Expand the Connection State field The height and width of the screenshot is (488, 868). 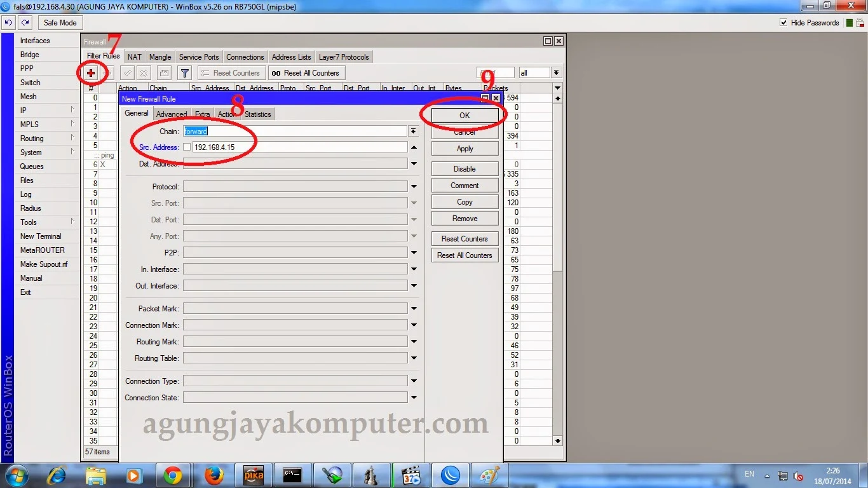(414, 398)
